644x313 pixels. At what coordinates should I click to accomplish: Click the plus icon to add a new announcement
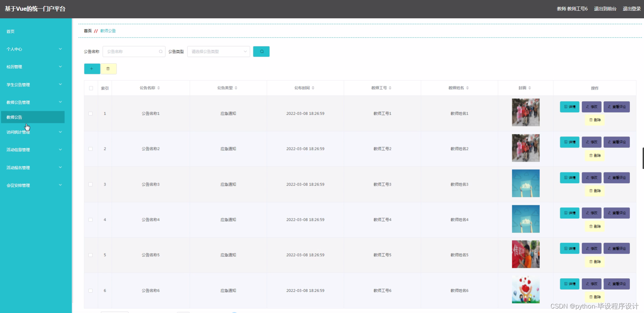pos(92,69)
